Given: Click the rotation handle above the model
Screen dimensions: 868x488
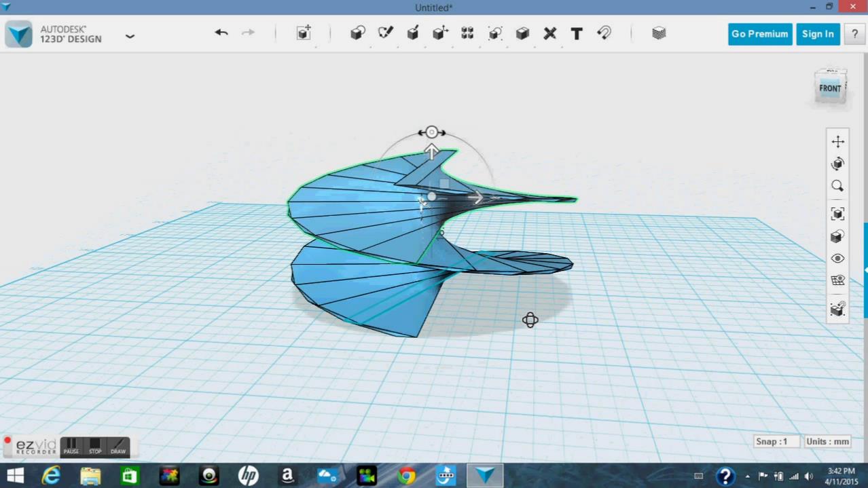Looking at the screenshot, I should click(x=431, y=132).
